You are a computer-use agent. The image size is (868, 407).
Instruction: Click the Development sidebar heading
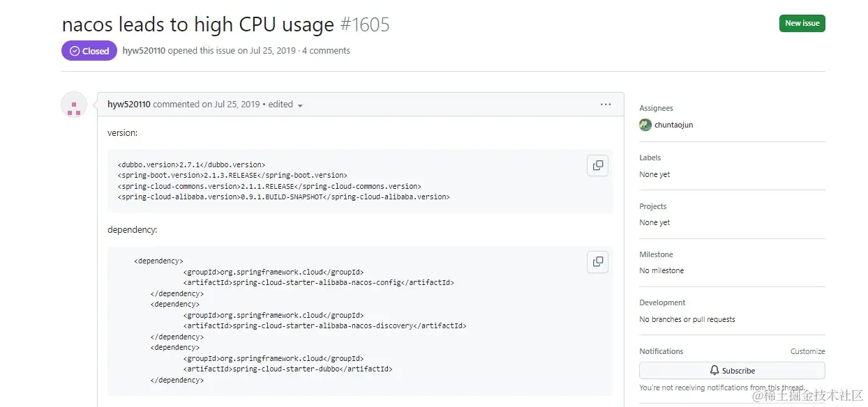[663, 302]
